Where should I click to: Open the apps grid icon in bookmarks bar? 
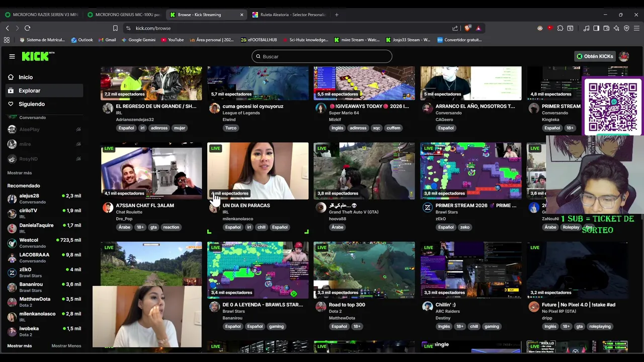pyautogui.click(x=7, y=40)
